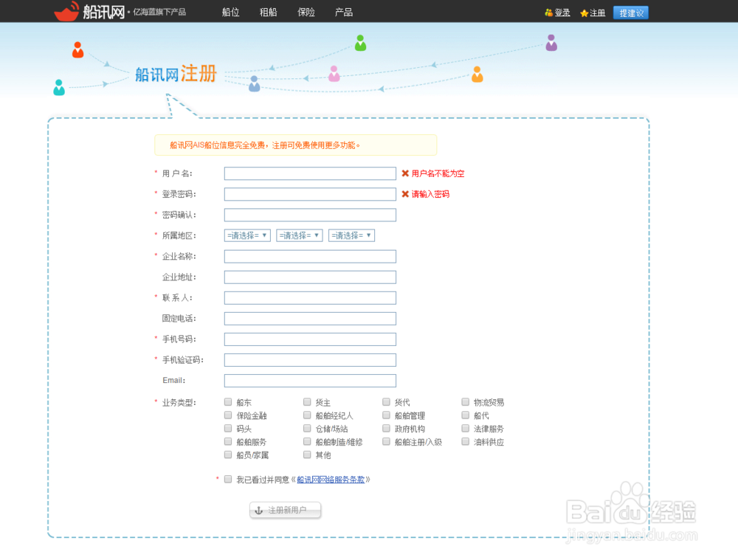Focus the 固定电话 input field

[310, 319]
